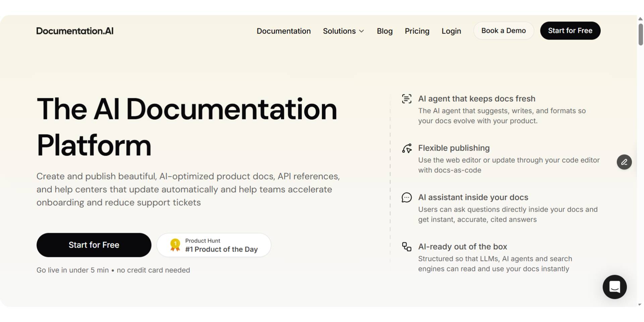
Task: Click the AI agent docs fresh icon
Action: tap(407, 99)
